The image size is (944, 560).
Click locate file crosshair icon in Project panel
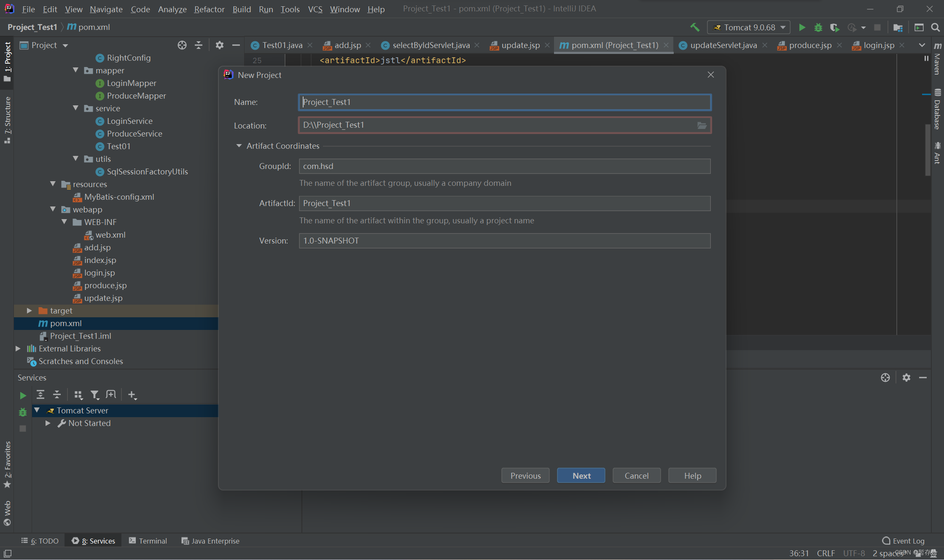182,45
